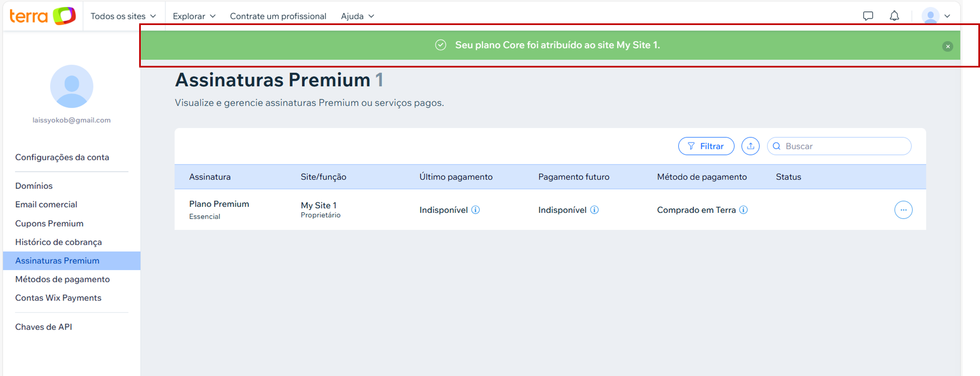Viewport: 980px width, 376px height.
Task: Click info icon next to Último pagamento Indisponível
Action: tap(475, 210)
